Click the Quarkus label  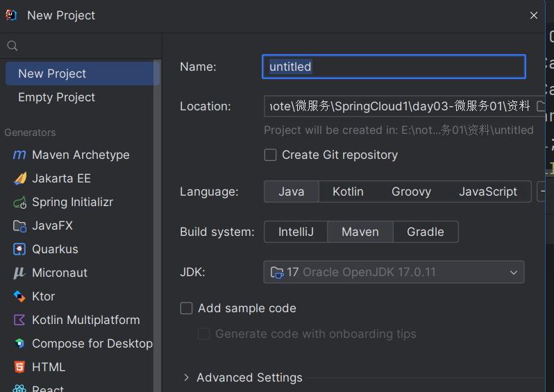[x=55, y=249]
